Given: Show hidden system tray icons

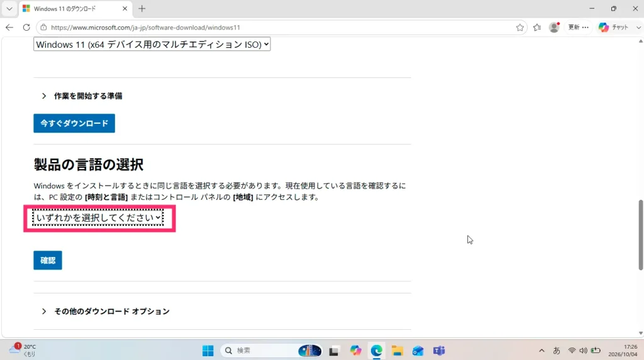Looking at the screenshot, I should tap(541, 351).
